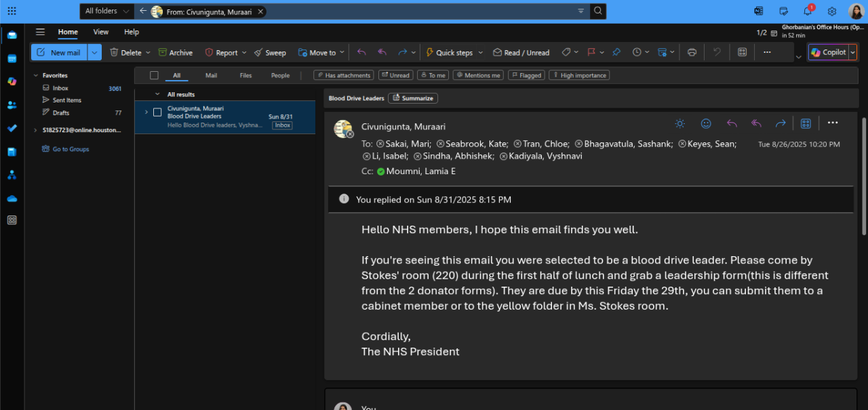The width and height of the screenshot is (868, 410).
Task: Click the Pin message icon in ribbon
Action: click(x=616, y=52)
